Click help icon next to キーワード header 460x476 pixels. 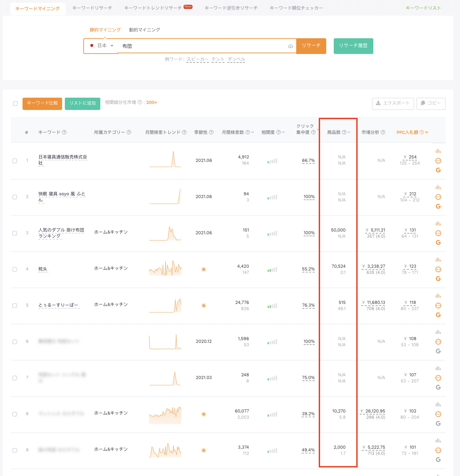coord(64,132)
